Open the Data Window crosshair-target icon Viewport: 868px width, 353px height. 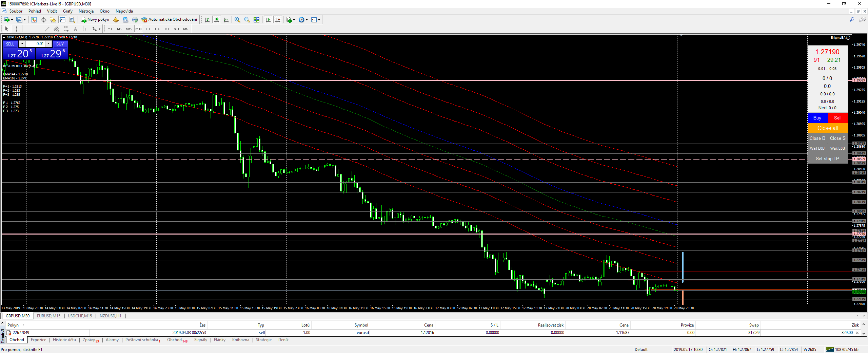point(43,20)
